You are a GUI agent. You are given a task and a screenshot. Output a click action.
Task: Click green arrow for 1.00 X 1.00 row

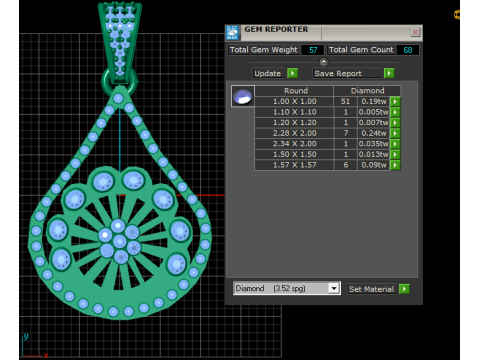(x=395, y=102)
